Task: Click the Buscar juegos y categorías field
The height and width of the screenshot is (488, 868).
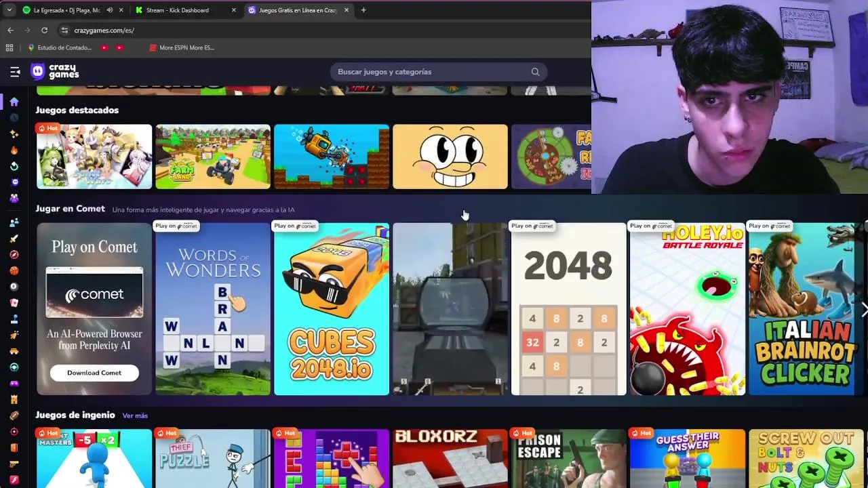Action: 438,72
